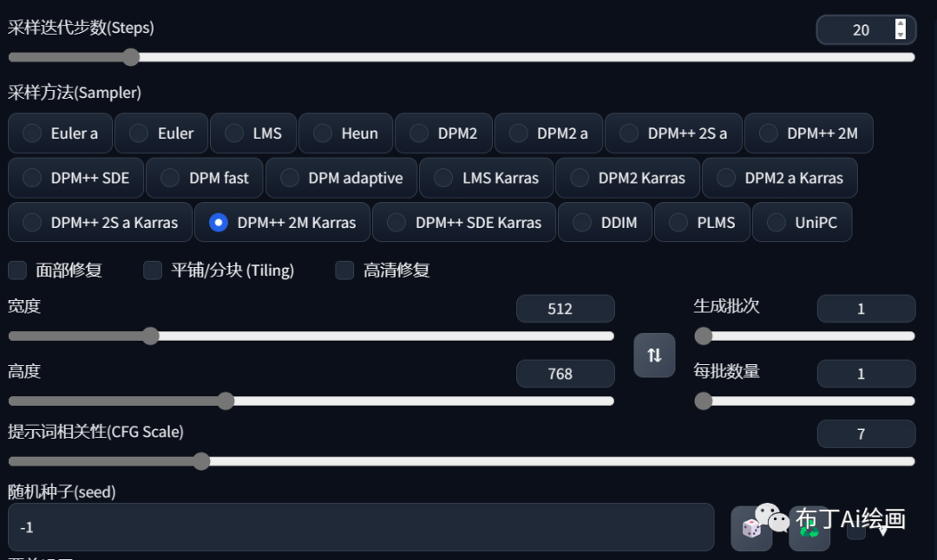Increase Steps using the up stepper arrow
The width and height of the screenshot is (937, 560).
click(900, 24)
